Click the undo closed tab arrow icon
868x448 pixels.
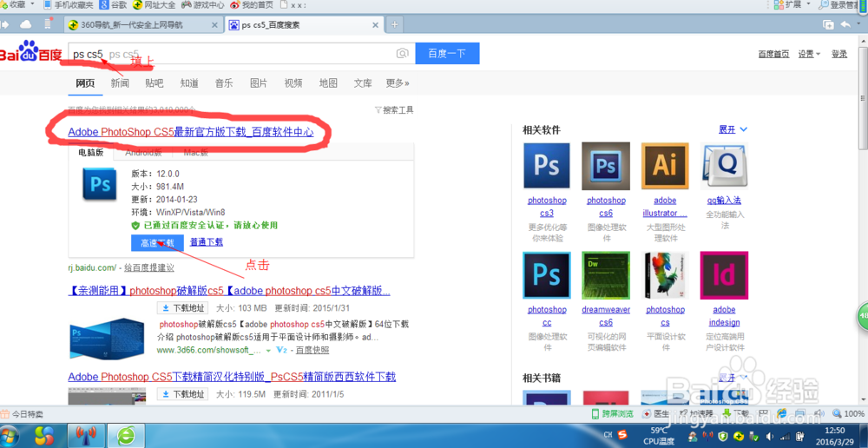845,24
